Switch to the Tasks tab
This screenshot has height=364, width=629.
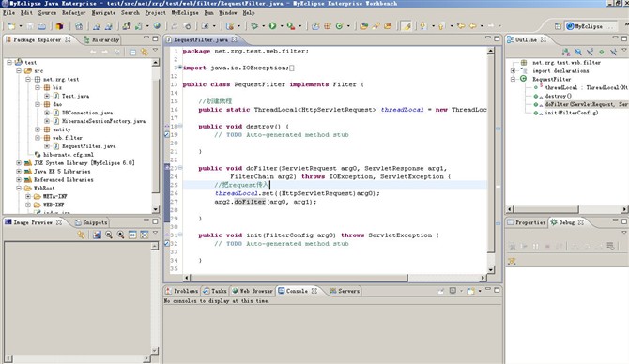(215, 291)
